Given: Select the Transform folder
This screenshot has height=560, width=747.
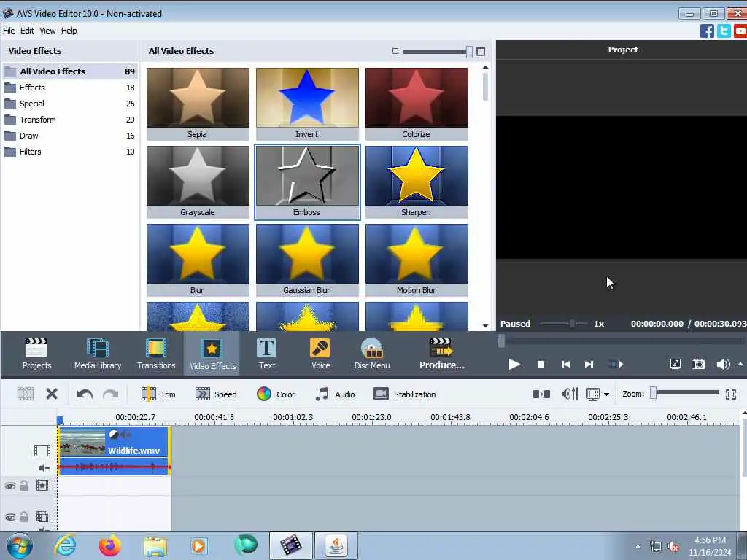Looking at the screenshot, I should (x=70, y=120).
